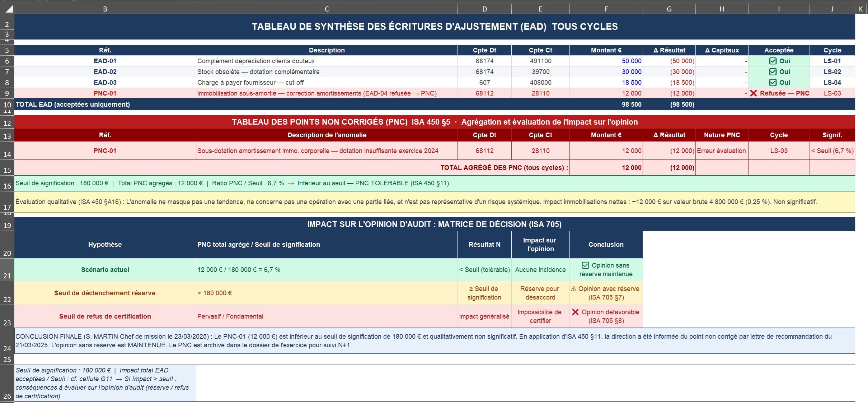Click the 50 000 amount cell

pyautogui.click(x=606, y=61)
